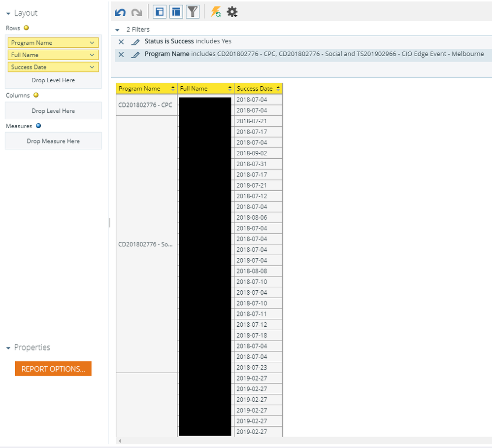492x448 pixels.
Task: Click the Redo arrow icon
Action: 137,12
